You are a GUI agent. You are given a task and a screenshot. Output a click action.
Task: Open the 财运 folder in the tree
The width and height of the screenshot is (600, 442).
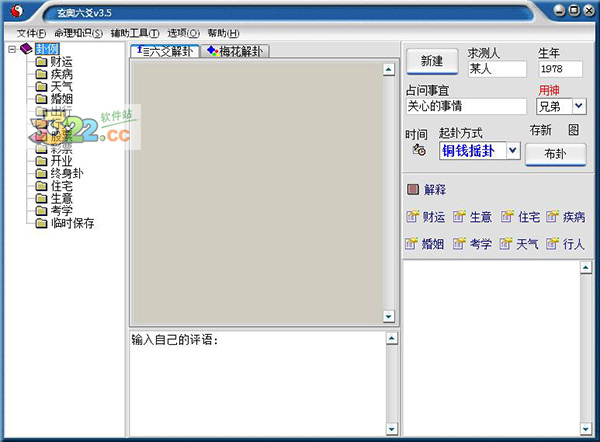pyautogui.click(x=54, y=61)
